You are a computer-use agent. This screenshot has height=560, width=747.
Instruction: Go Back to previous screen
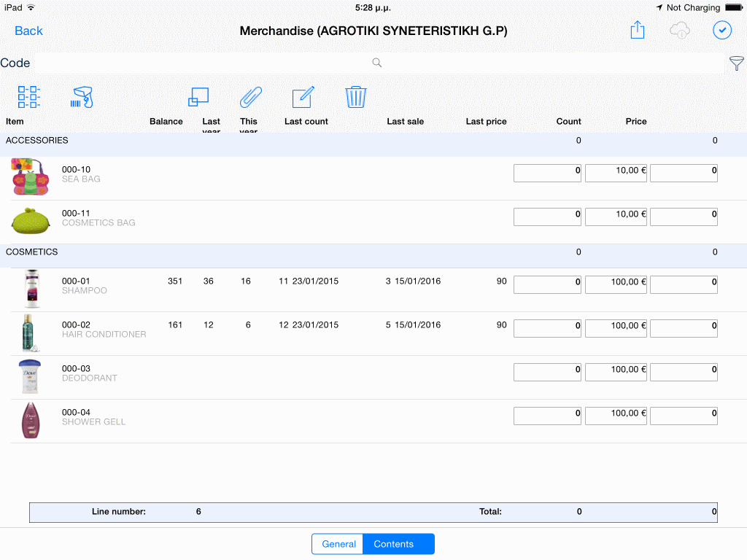pos(28,31)
